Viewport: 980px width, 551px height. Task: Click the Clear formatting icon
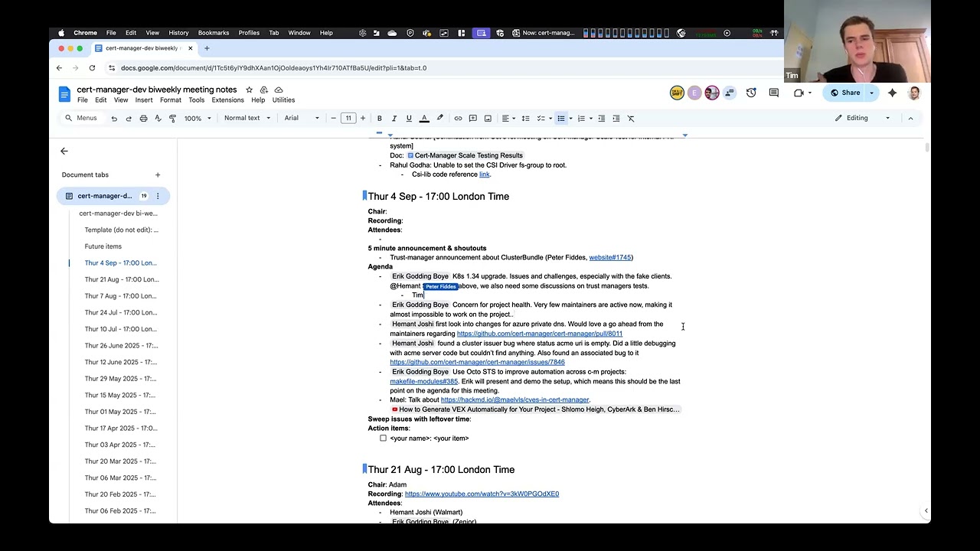pos(631,118)
